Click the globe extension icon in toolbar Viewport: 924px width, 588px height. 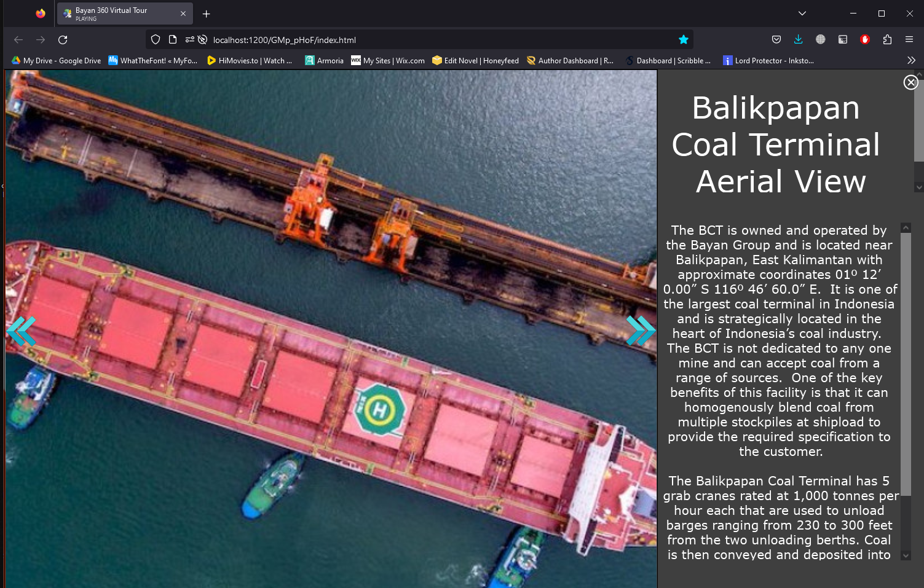point(820,40)
